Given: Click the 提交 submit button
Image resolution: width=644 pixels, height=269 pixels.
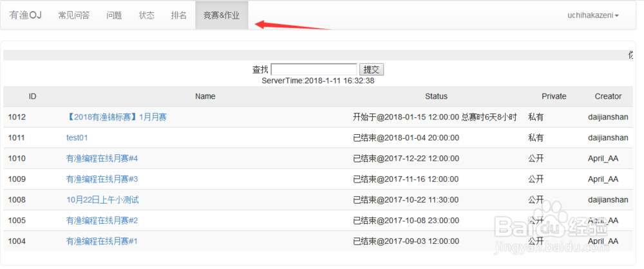Looking at the screenshot, I should 372,69.
